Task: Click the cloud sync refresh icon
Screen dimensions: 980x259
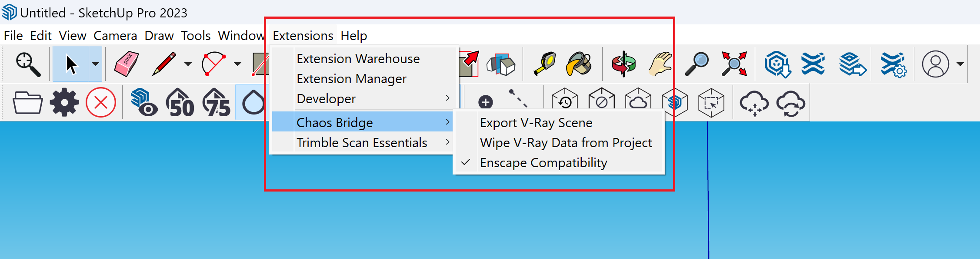Action: tap(791, 104)
